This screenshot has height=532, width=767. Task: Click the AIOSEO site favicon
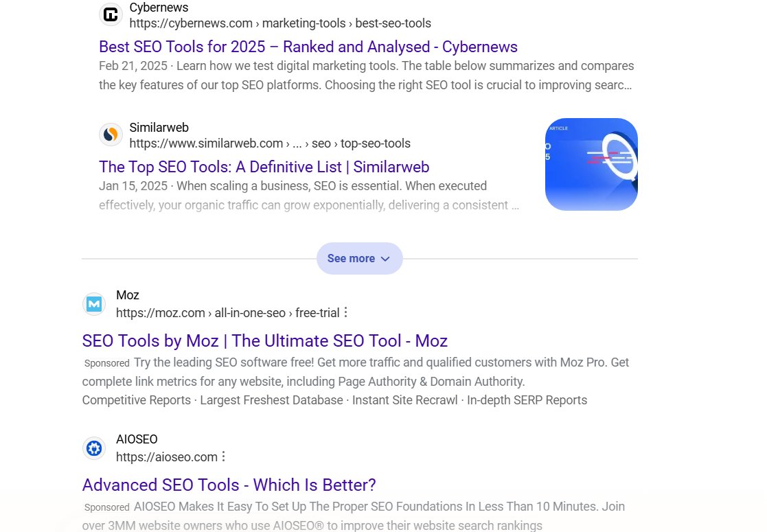pos(94,448)
